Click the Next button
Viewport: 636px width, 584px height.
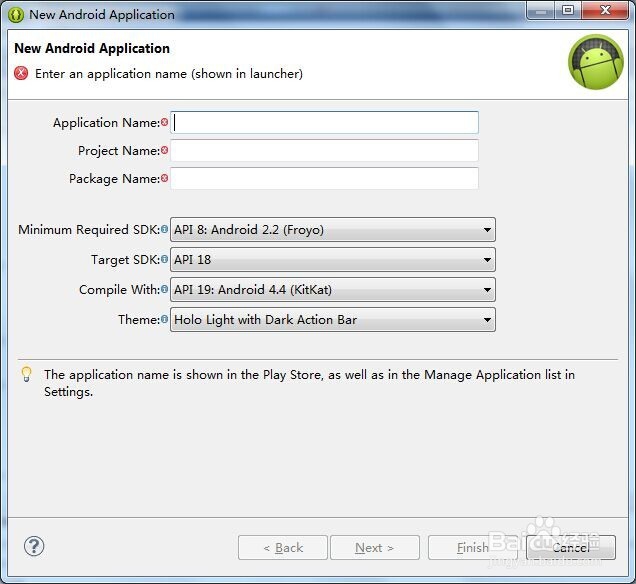click(x=375, y=548)
